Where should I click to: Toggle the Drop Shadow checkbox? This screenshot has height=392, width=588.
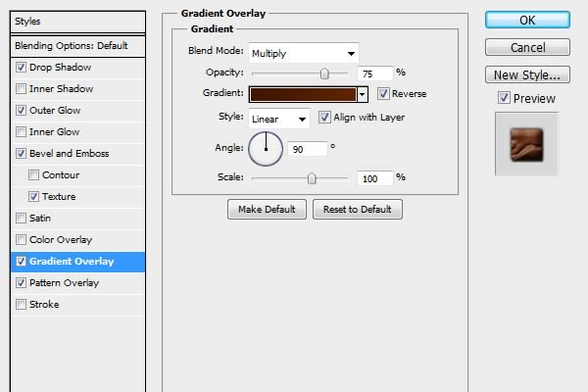pyautogui.click(x=21, y=68)
